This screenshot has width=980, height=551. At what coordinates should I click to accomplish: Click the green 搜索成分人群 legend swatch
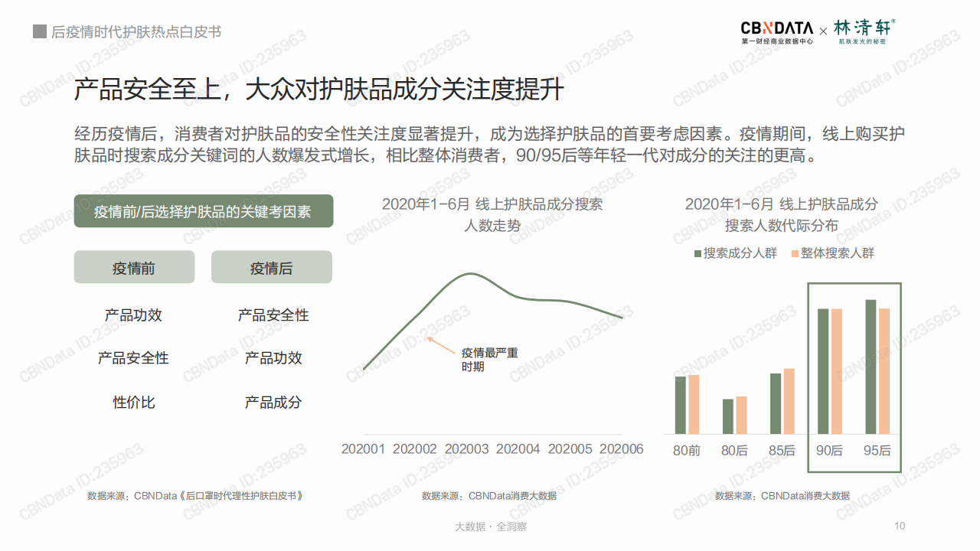(697, 253)
